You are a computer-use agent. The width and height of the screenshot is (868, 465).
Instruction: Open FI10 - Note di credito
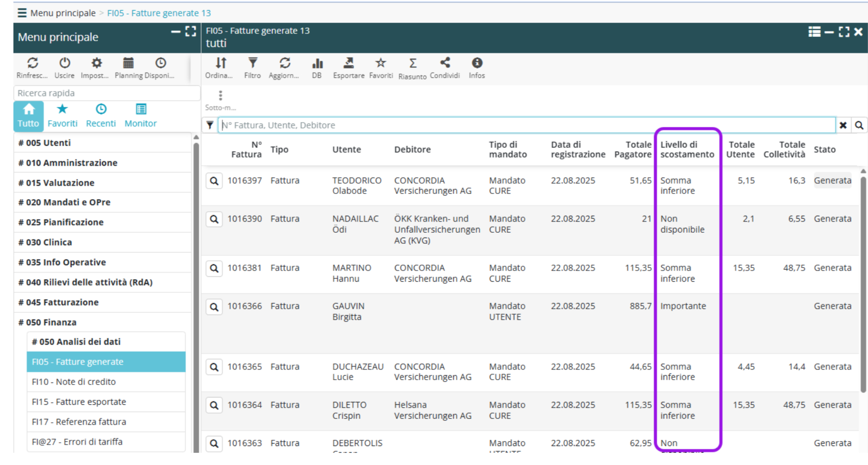click(74, 382)
